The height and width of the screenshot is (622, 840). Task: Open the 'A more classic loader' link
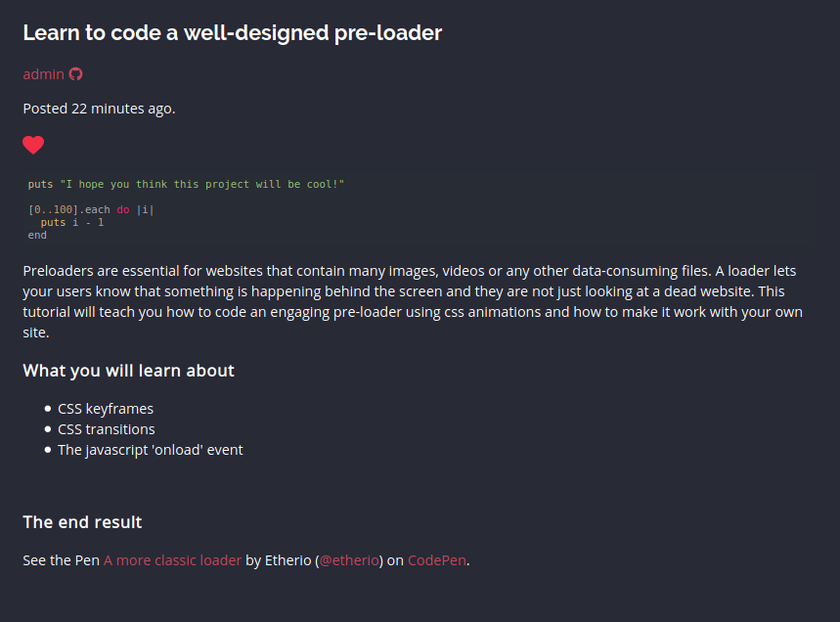tap(172, 560)
